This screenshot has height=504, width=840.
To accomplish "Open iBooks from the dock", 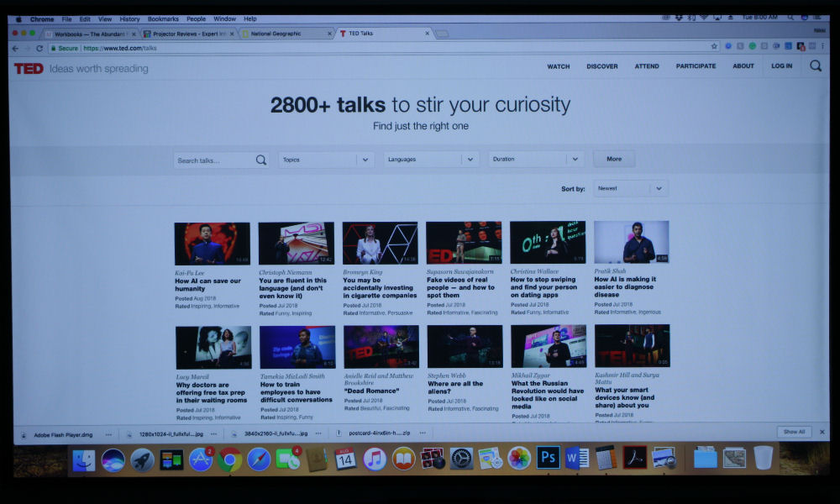I will [x=403, y=459].
